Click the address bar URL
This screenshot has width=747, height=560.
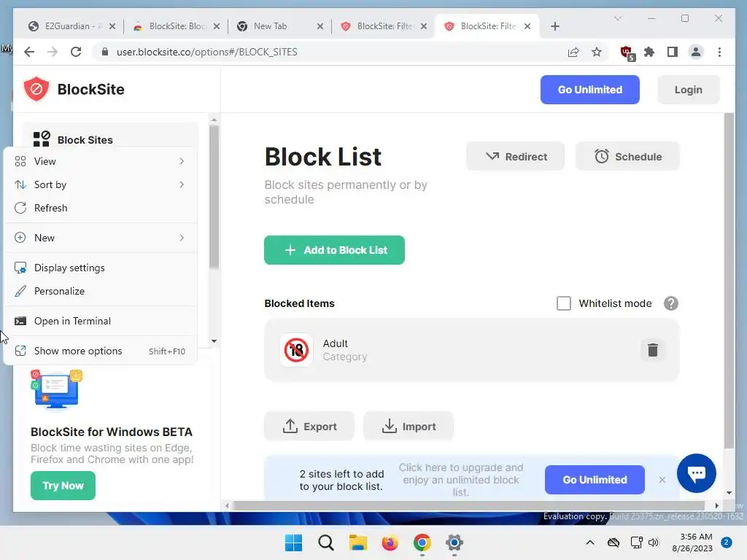pos(206,52)
